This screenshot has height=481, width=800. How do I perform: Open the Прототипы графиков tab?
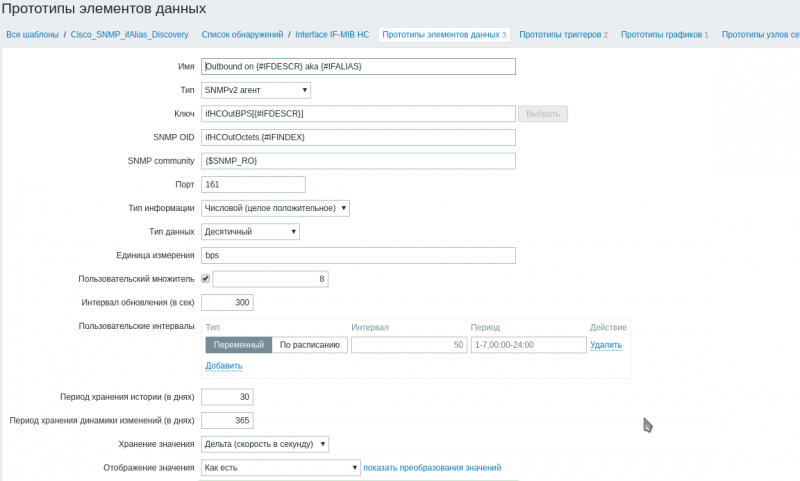664,34
